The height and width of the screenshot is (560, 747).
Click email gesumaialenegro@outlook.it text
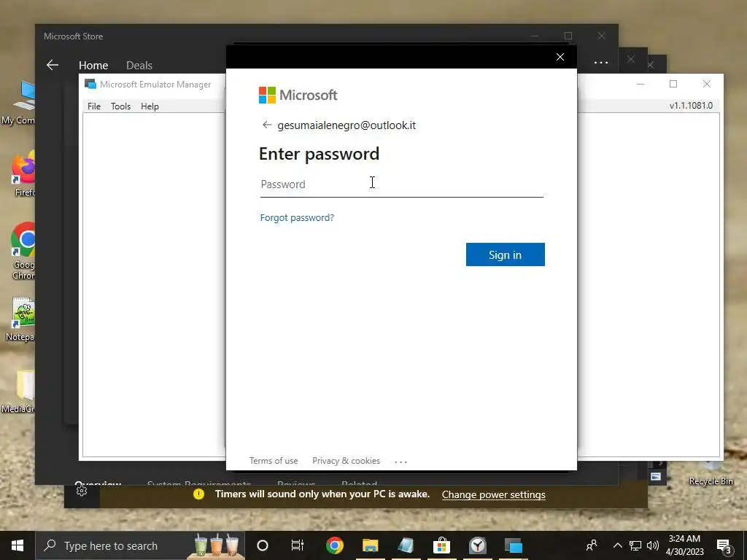(347, 125)
